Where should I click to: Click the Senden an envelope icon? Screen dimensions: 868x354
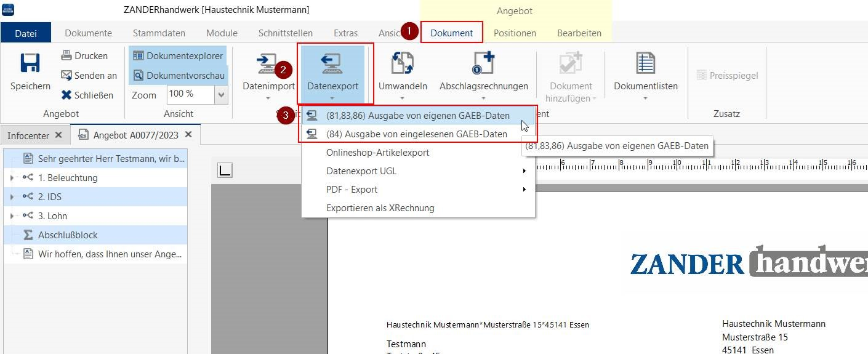point(66,76)
